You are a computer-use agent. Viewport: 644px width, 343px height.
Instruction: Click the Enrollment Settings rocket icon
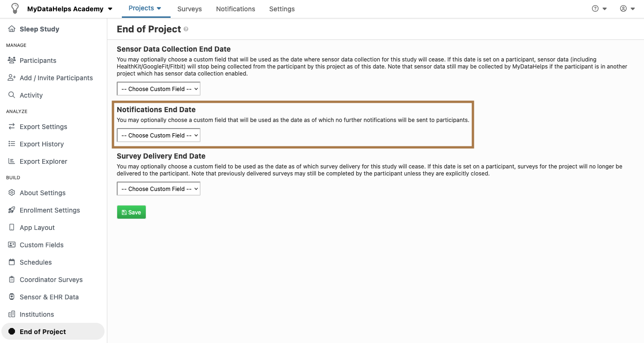tap(12, 210)
